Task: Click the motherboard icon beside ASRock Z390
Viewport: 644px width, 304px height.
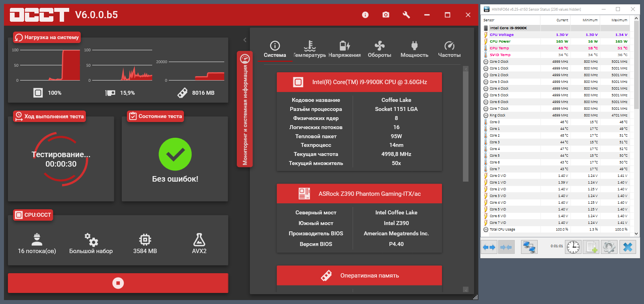Action: pyautogui.click(x=304, y=193)
